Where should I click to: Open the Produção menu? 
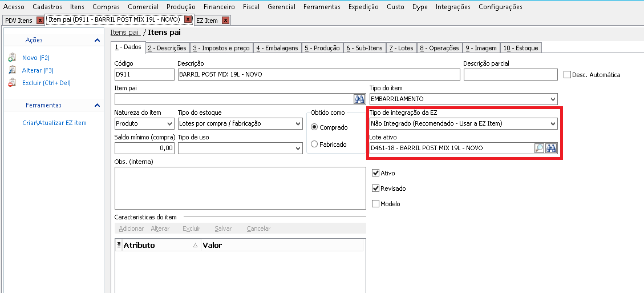(181, 7)
